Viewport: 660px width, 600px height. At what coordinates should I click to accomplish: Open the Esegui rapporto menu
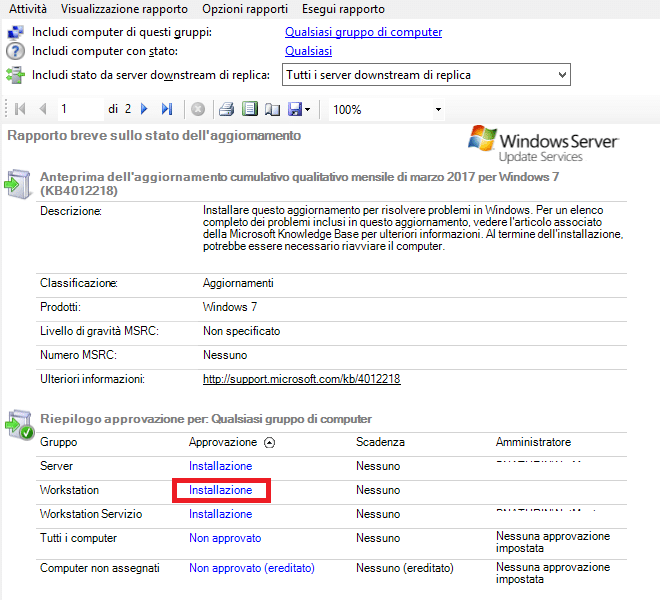click(x=343, y=9)
